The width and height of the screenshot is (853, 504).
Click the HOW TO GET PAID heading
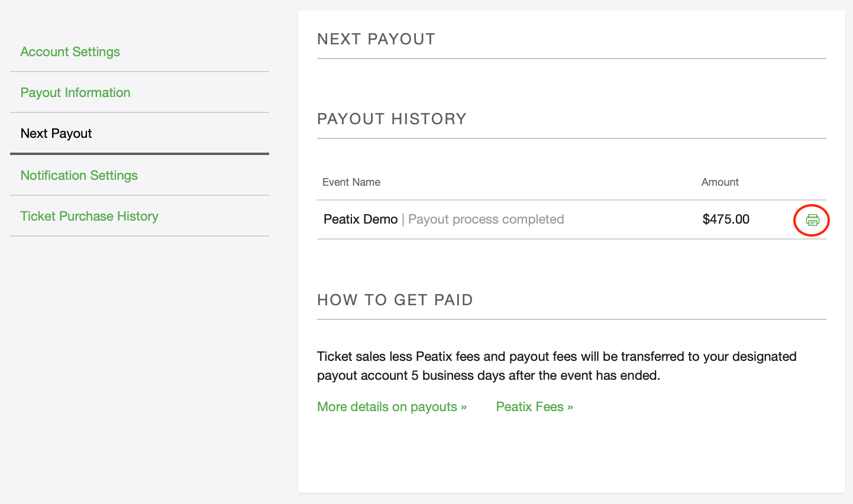tap(395, 300)
